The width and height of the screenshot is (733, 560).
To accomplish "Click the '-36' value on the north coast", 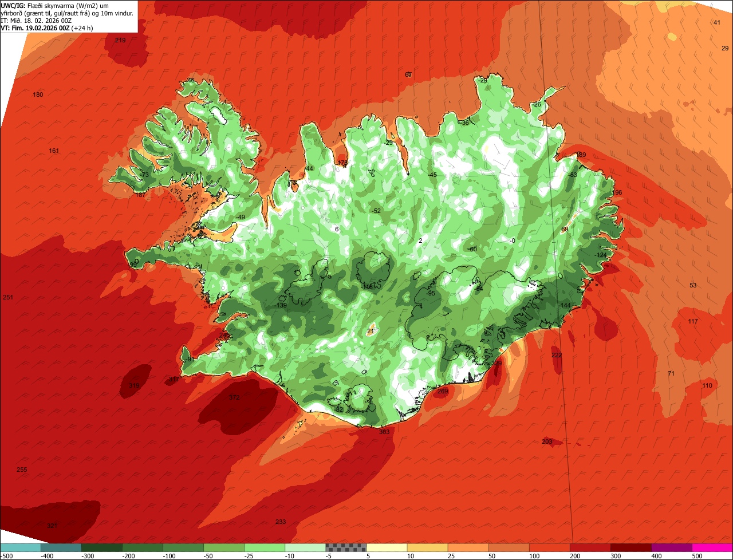I will [x=464, y=123].
